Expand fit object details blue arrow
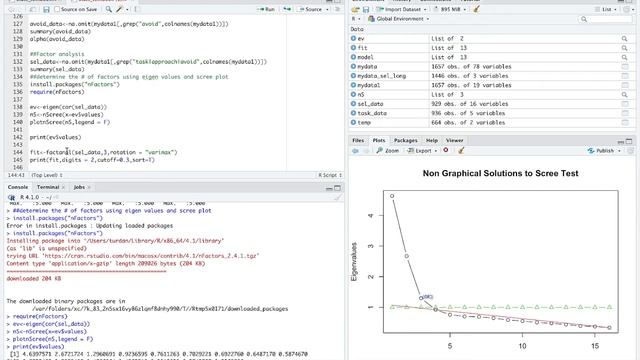640x360 pixels. coord(353,48)
